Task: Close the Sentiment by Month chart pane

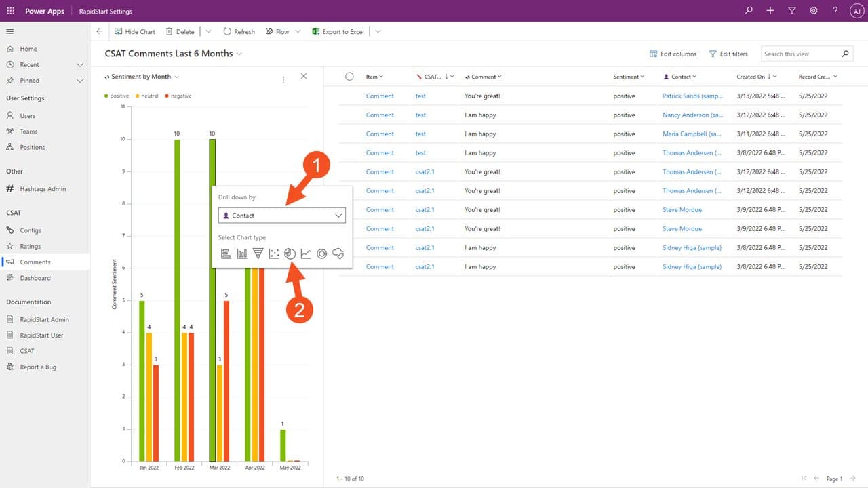Action: point(304,76)
